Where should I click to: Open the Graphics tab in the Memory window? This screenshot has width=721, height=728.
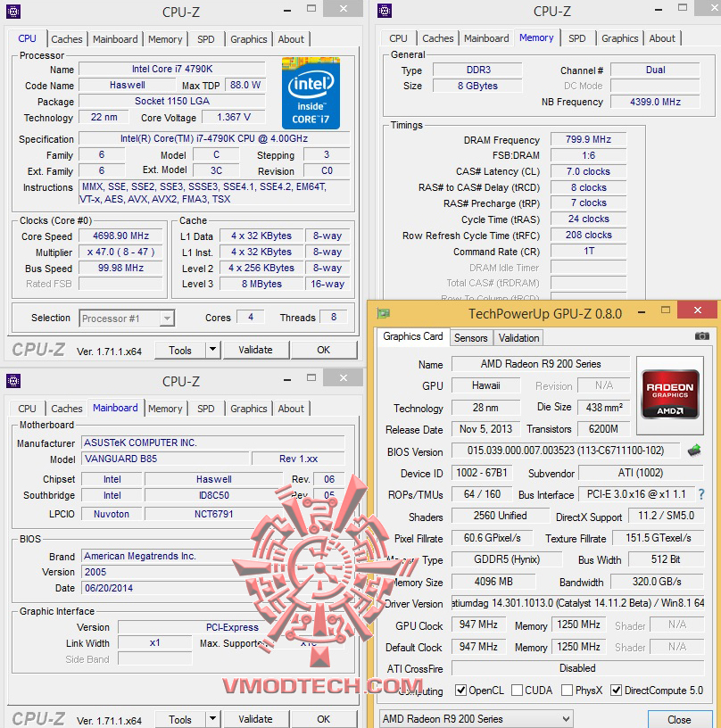[x=620, y=38]
